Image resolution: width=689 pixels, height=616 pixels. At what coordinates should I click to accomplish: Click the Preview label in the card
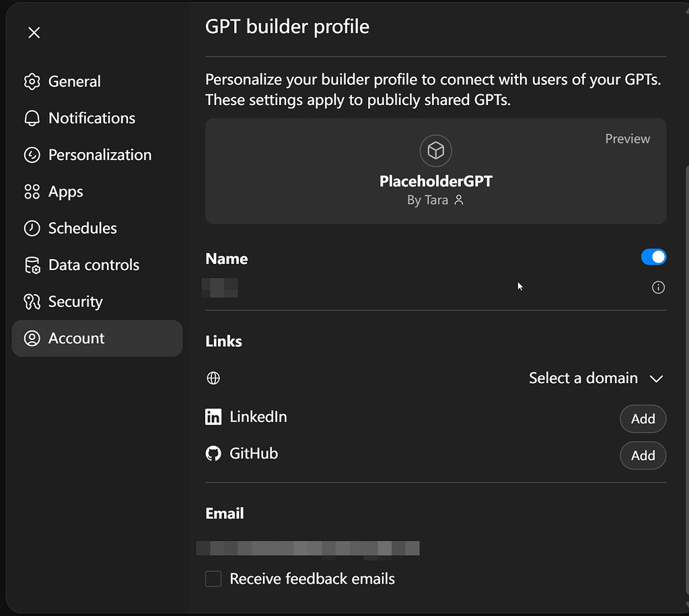tap(628, 139)
